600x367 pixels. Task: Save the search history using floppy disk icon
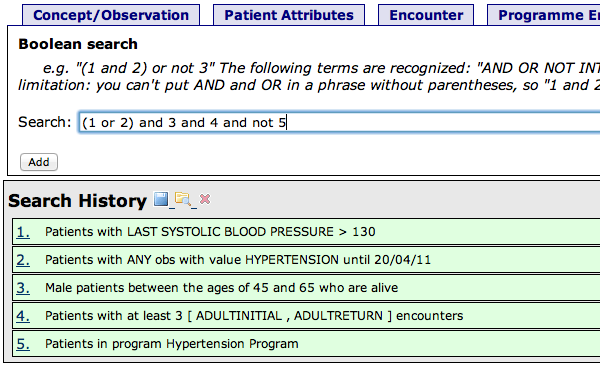point(161,199)
